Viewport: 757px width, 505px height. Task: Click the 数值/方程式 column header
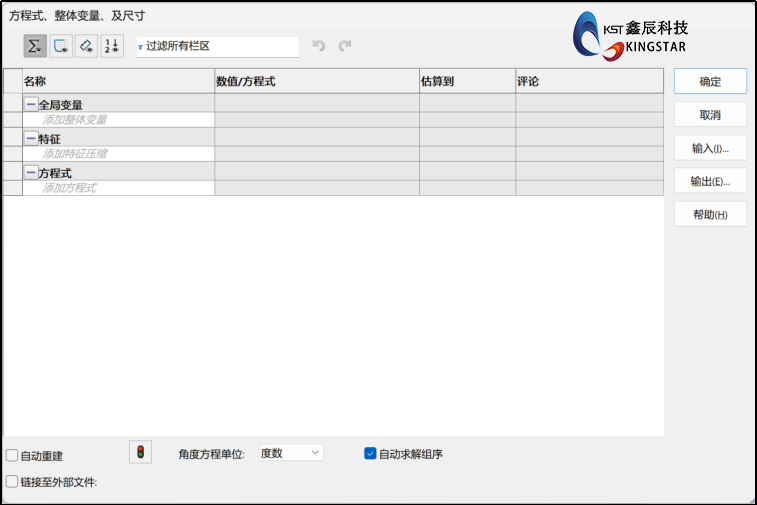point(316,81)
